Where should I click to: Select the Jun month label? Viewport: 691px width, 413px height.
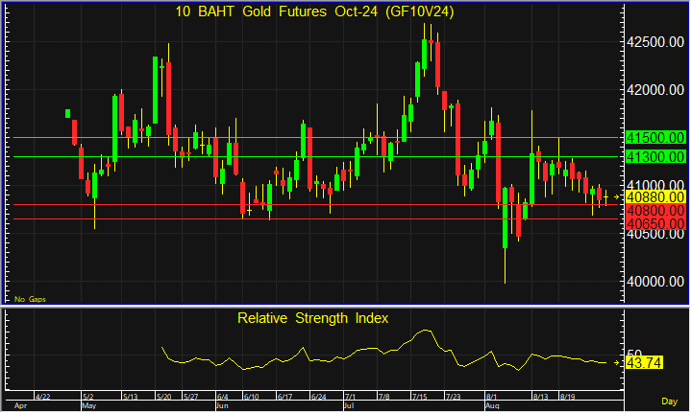point(223,406)
